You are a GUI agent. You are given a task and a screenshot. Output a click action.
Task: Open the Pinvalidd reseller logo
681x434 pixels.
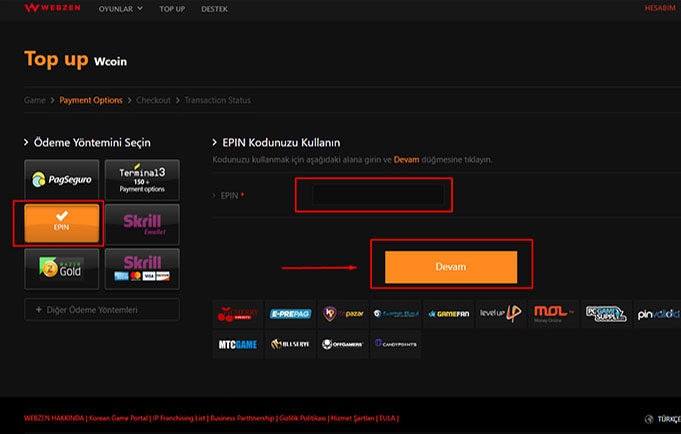[x=658, y=314]
